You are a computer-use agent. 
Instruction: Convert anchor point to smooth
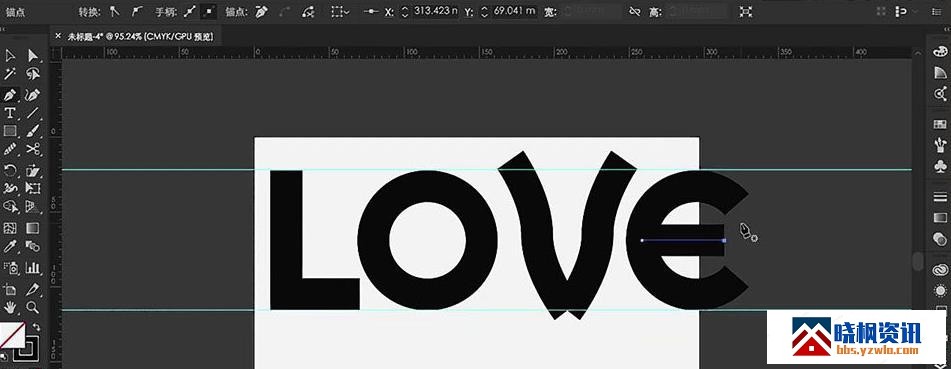click(x=137, y=11)
